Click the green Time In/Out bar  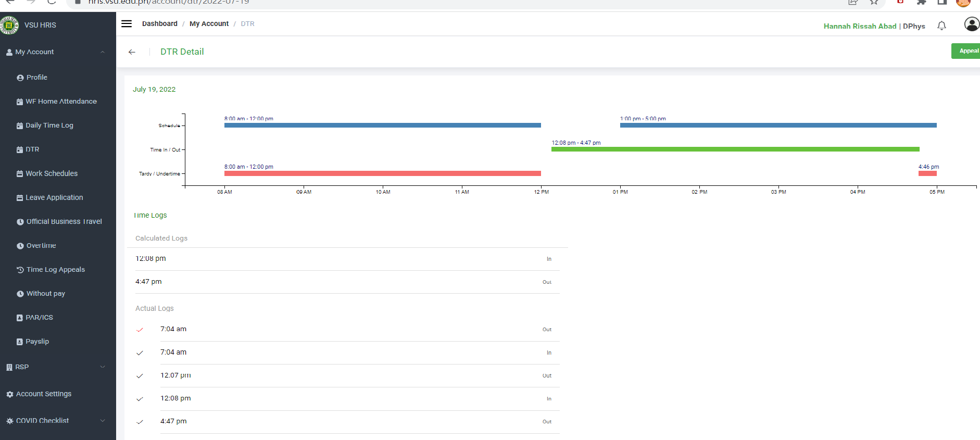735,149
